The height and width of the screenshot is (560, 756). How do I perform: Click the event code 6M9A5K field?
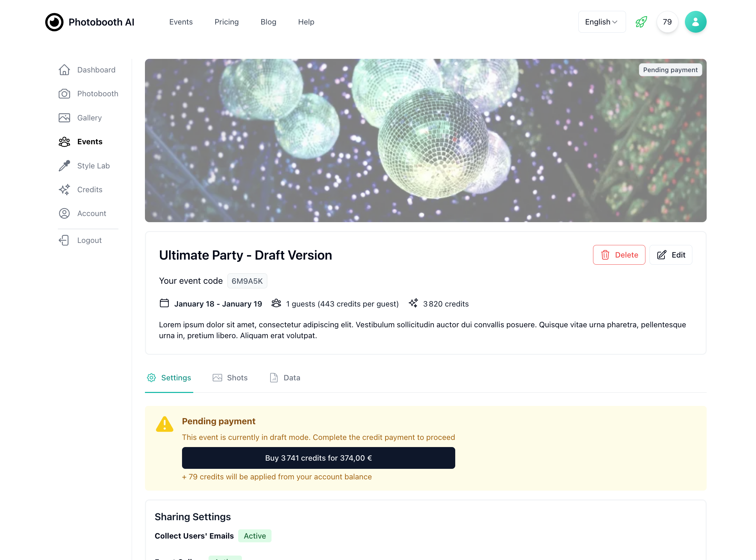[247, 281]
